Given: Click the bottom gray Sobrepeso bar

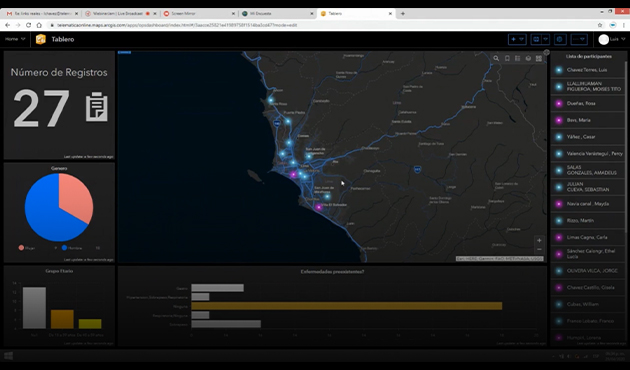Looking at the screenshot, I should (x=226, y=324).
